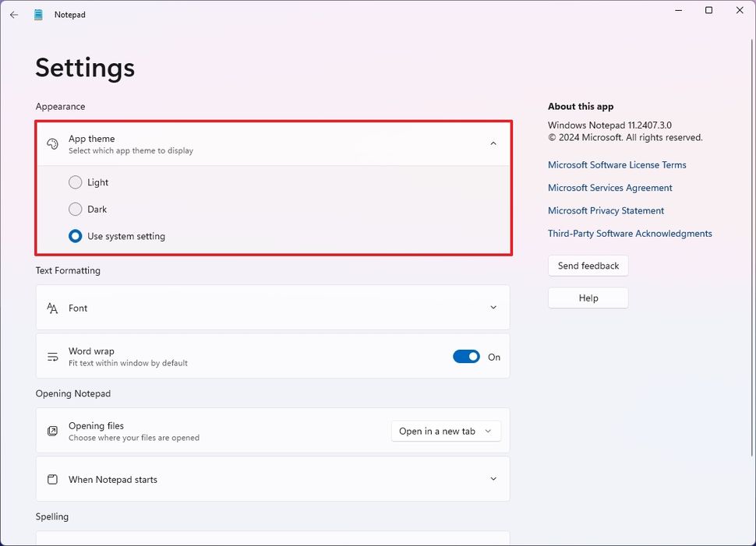The height and width of the screenshot is (546, 756).
Task: Expand the When Notepad starts section
Action: (x=493, y=479)
